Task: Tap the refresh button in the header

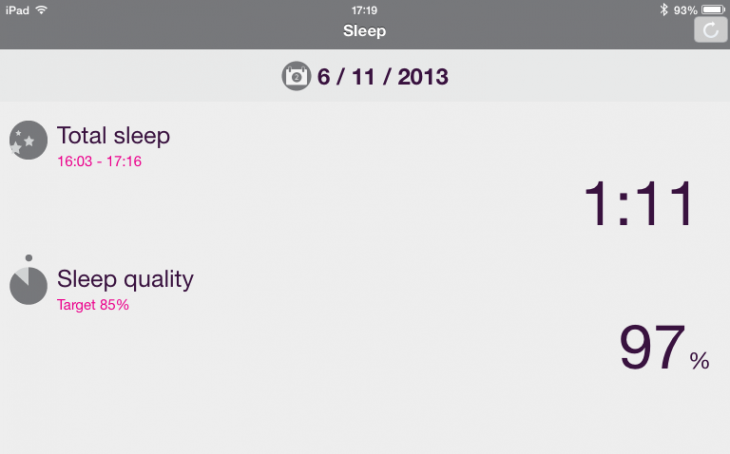Action: pyautogui.click(x=710, y=30)
